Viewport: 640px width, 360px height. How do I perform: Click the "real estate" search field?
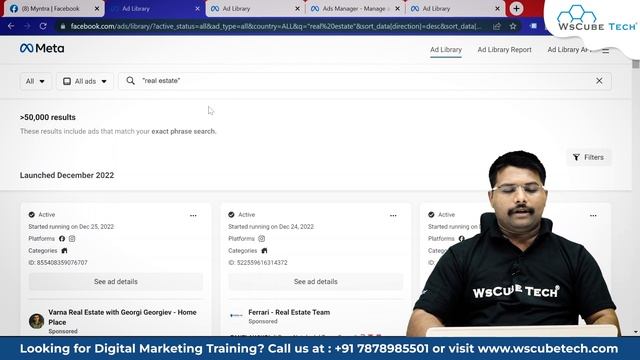[x=365, y=81]
